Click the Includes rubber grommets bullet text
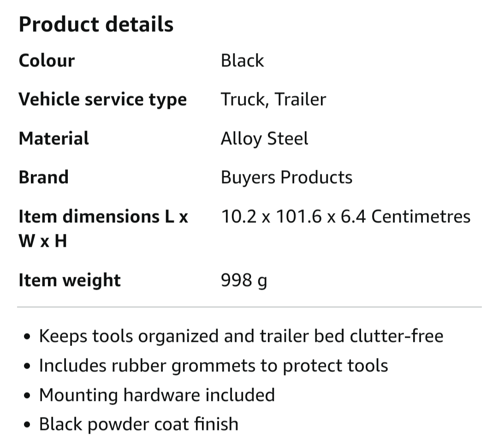 tap(213, 365)
